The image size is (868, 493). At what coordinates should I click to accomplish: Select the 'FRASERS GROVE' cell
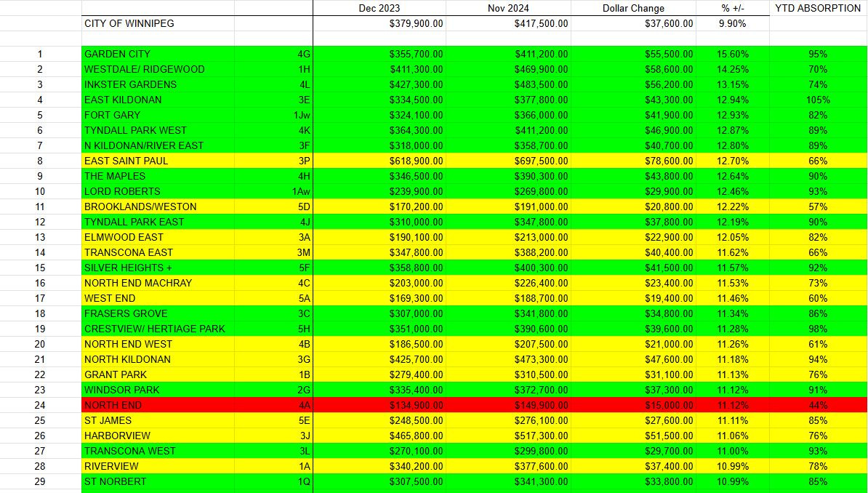158,313
